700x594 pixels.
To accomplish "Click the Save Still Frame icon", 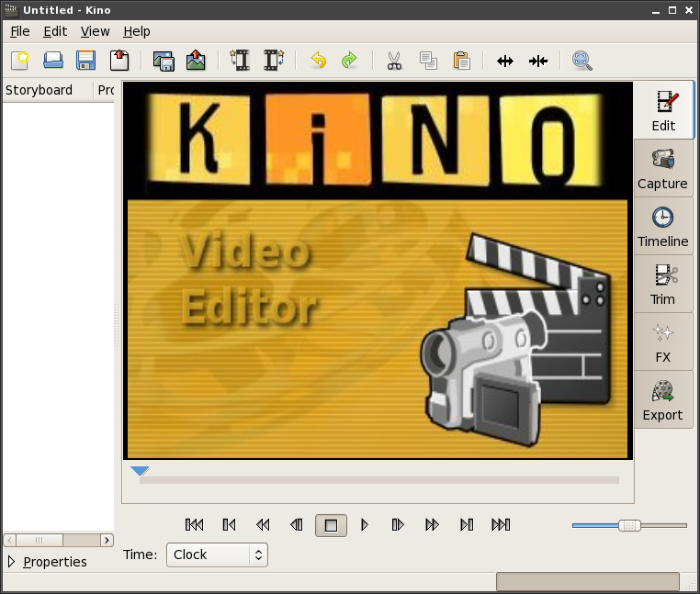I will tap(164, 61).
